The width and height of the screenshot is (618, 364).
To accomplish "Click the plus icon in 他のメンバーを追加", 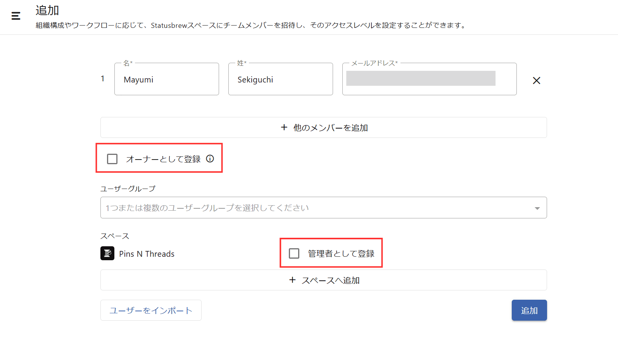I will coord(284,127).
